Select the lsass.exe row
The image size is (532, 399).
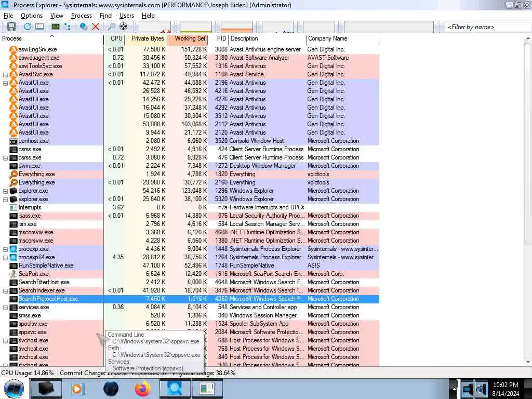click(x=189, y=216)
